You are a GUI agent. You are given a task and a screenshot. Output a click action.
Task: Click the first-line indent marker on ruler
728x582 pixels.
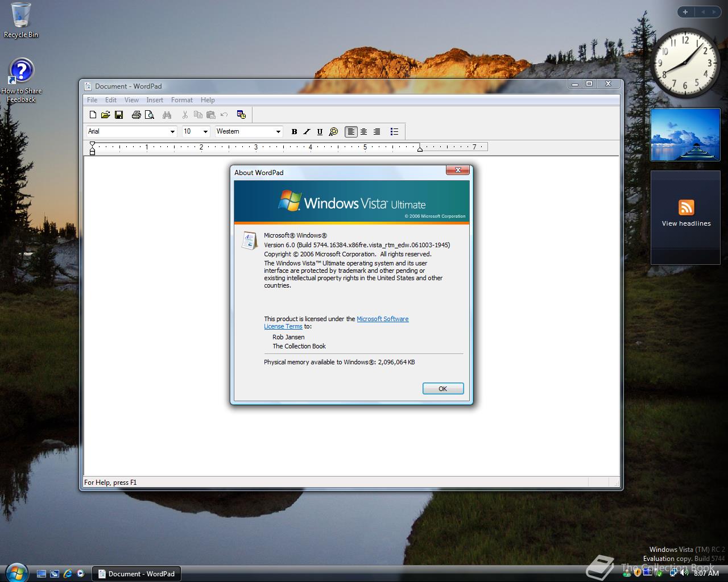(x=92, y=144)
